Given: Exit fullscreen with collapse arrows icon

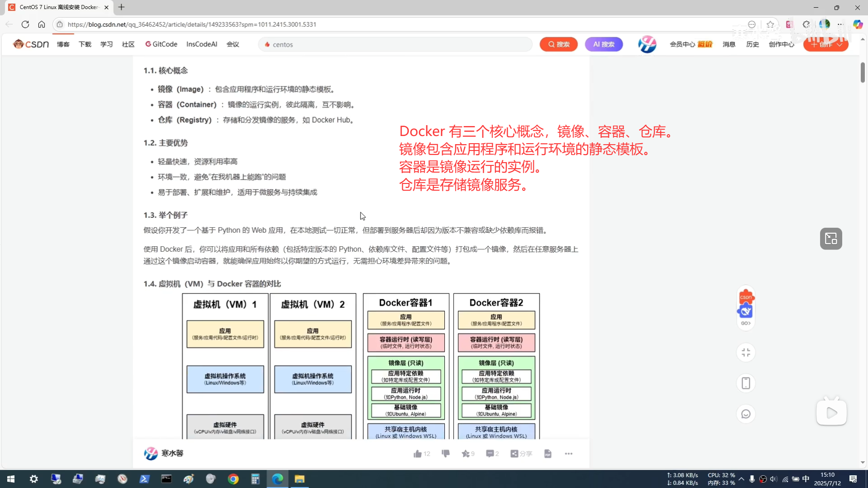Looking at the screenshot, I should (745, 352).
